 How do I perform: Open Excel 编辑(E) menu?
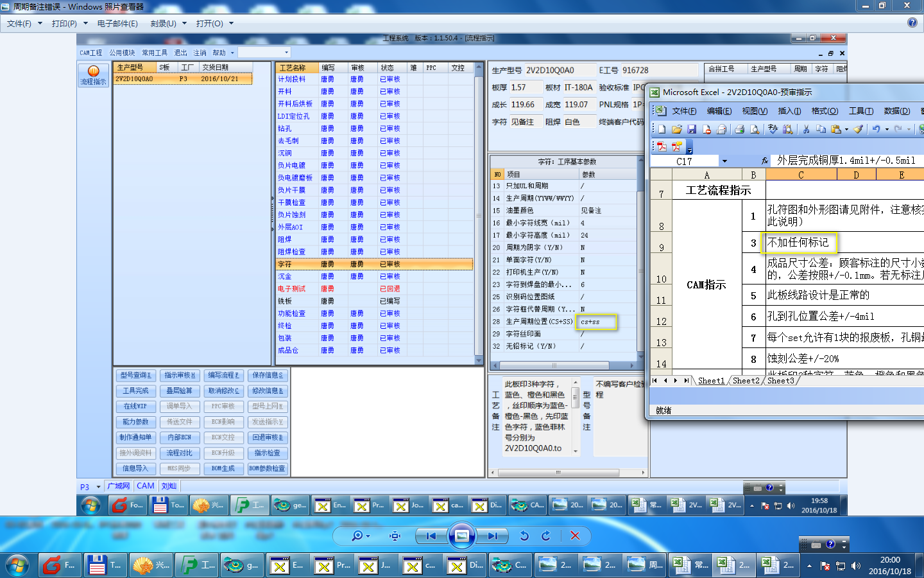point(719,111)
